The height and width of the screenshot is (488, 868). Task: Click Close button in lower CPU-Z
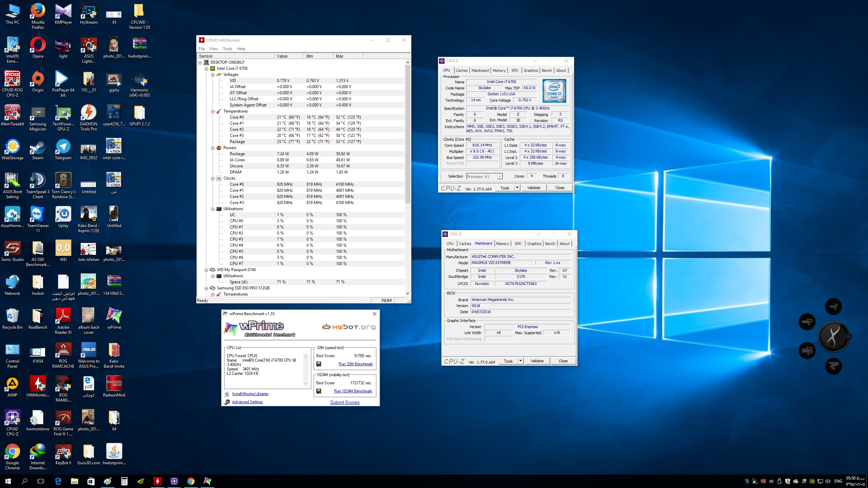[563, 361]
